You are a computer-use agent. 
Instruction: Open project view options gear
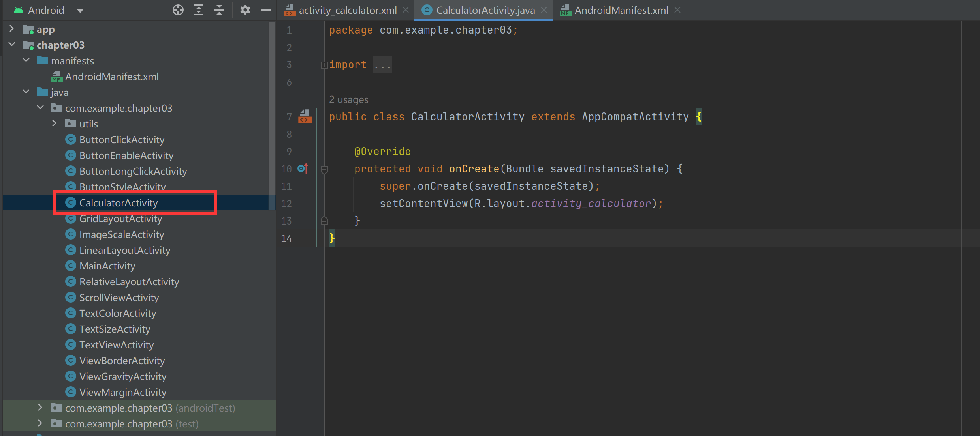point(245,10)
